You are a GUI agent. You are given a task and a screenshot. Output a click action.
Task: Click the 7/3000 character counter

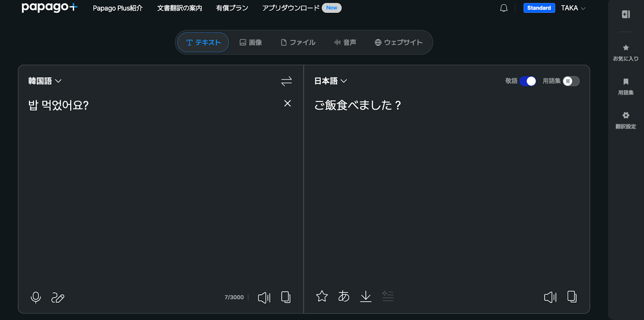point(234,297)
